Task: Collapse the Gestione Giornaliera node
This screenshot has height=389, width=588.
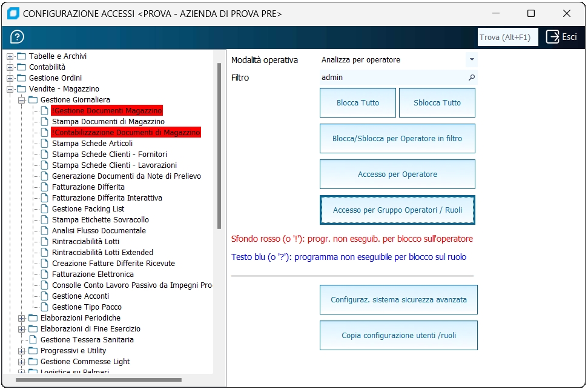Action: coord(22,100)
